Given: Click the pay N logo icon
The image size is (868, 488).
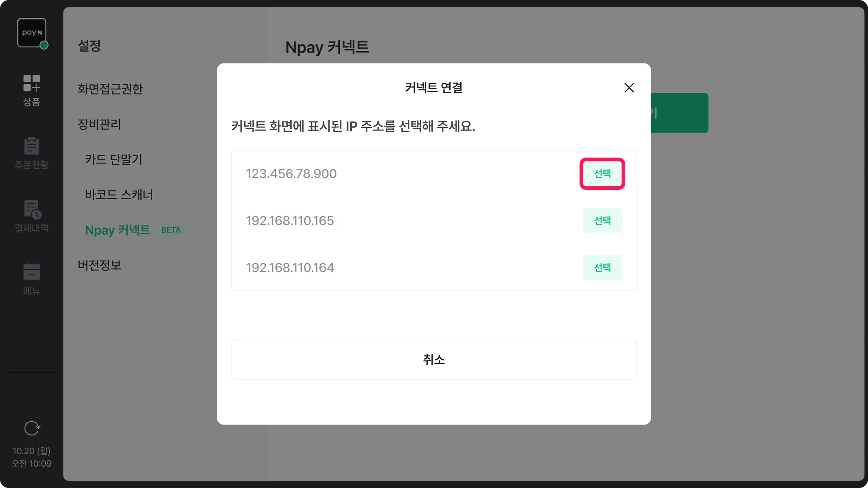Looking at the screenshot, I should point(32,33).
